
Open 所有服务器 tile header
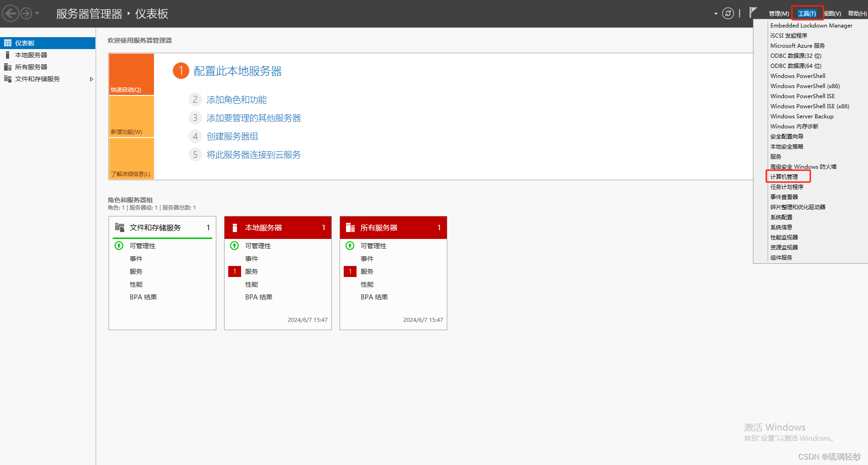[393, 227]
